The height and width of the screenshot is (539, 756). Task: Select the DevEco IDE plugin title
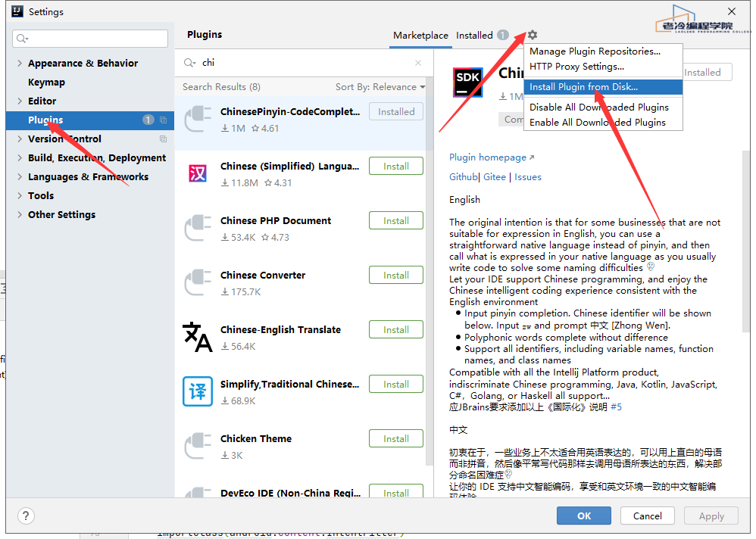[290, 492]
